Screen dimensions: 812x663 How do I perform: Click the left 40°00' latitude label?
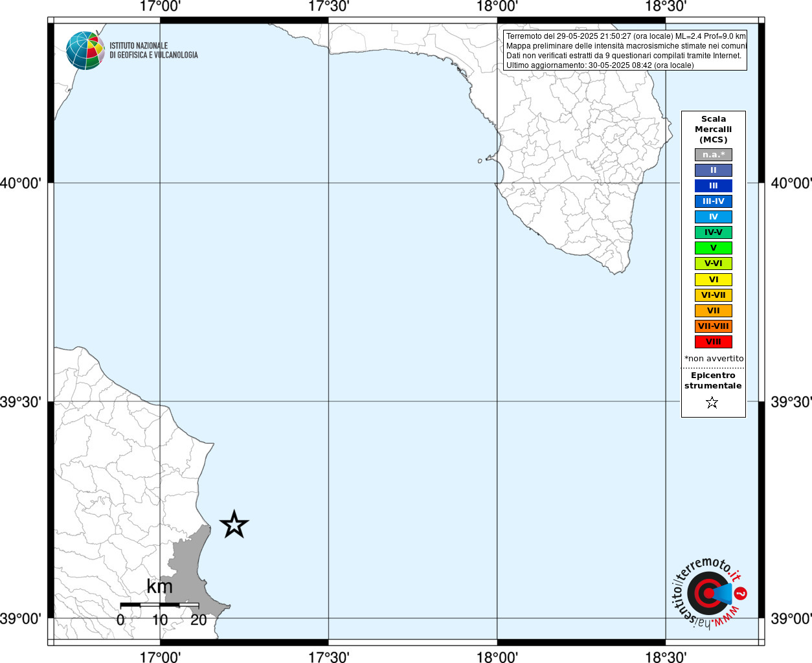pos(21,183)
